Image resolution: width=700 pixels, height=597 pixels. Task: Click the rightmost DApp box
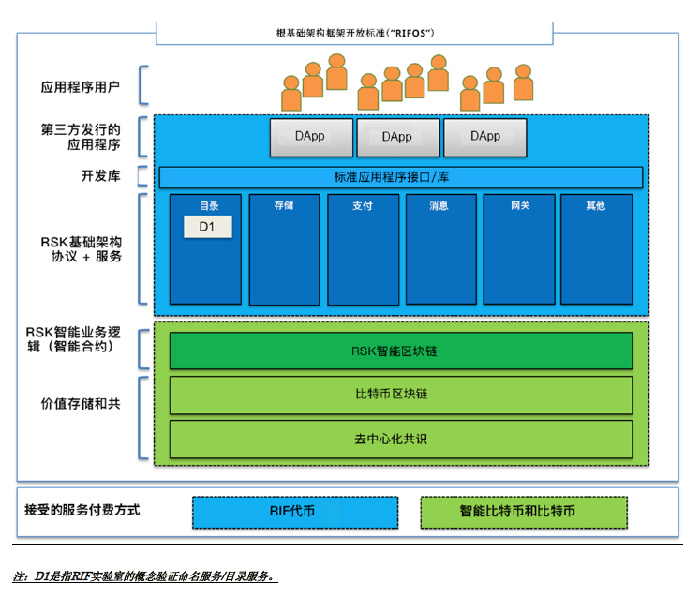(485, 138)
